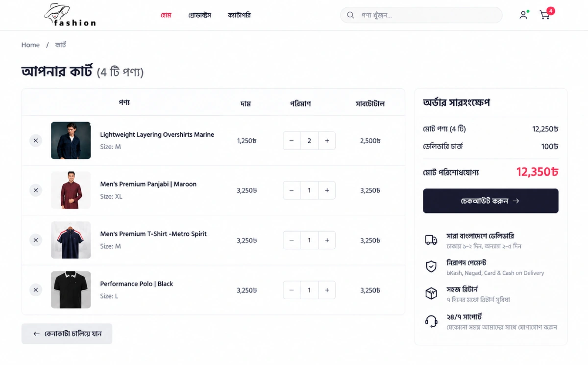Click the Size: L label
This screenshot has height=365, width=588.
(109, 296)
